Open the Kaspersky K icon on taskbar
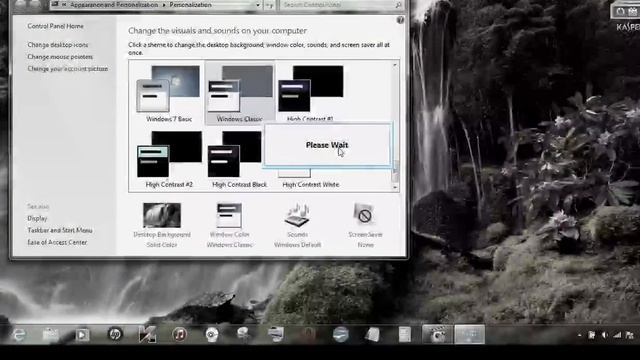The width and height of the screenshot is (640, 360). pos(147,335)
